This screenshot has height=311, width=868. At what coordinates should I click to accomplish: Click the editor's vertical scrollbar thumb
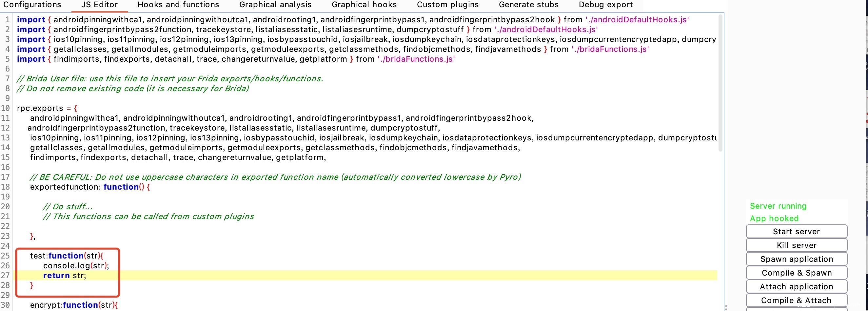(720, 83)
